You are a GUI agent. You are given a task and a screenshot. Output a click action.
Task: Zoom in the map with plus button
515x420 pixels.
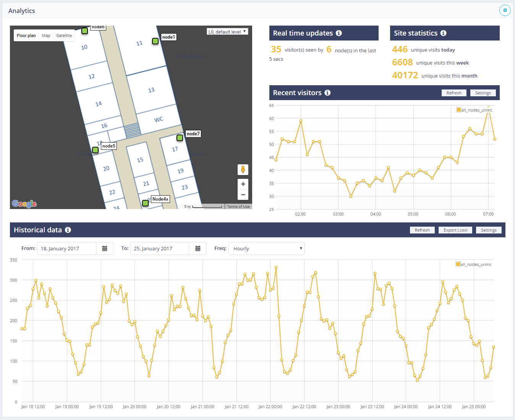point(243,184)
